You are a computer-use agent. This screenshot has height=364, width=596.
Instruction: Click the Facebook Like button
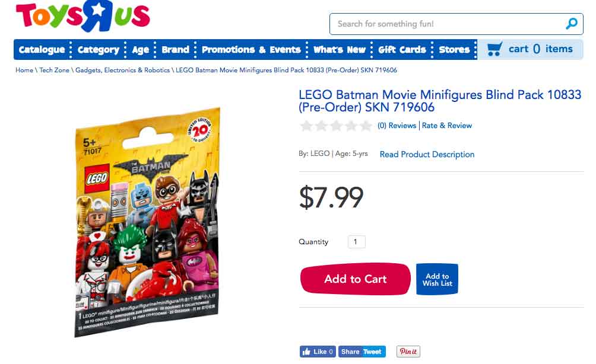click(x=318, y=352)
